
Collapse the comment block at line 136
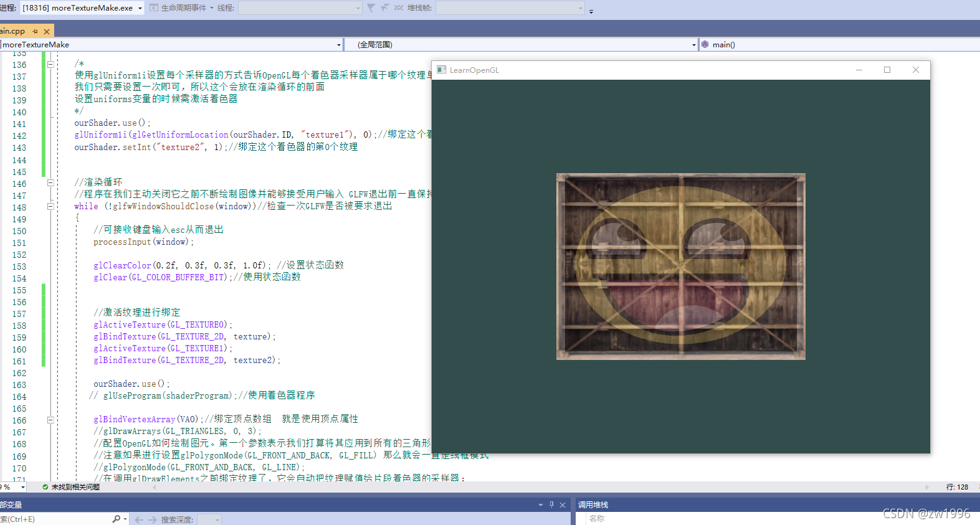(51, 64)
